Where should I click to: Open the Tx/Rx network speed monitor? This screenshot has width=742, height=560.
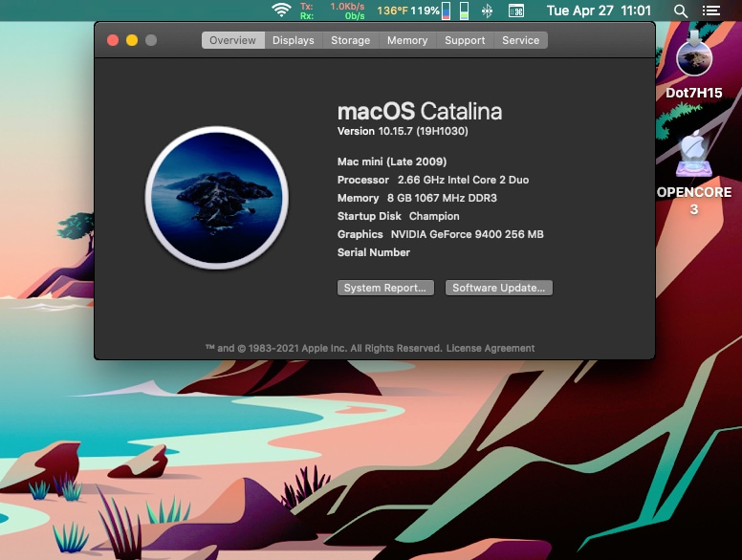tap(332, 11)
